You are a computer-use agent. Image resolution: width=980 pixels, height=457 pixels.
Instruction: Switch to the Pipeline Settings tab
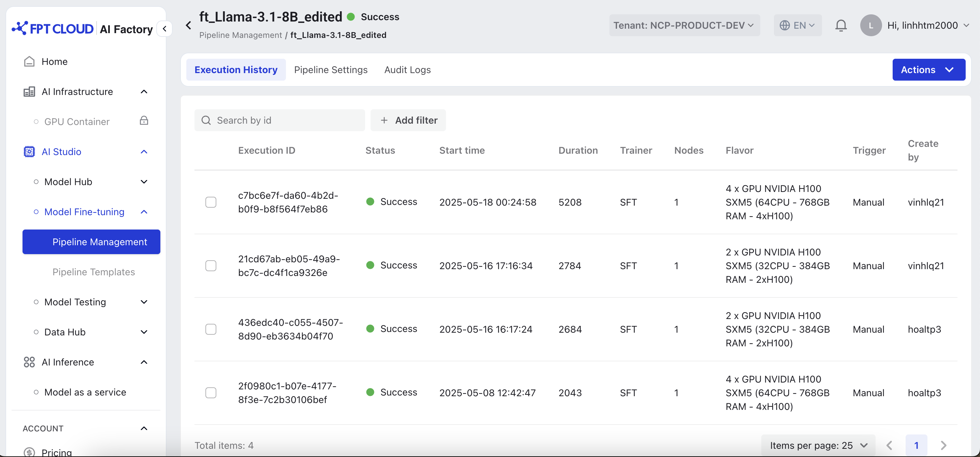click(331, 70)
